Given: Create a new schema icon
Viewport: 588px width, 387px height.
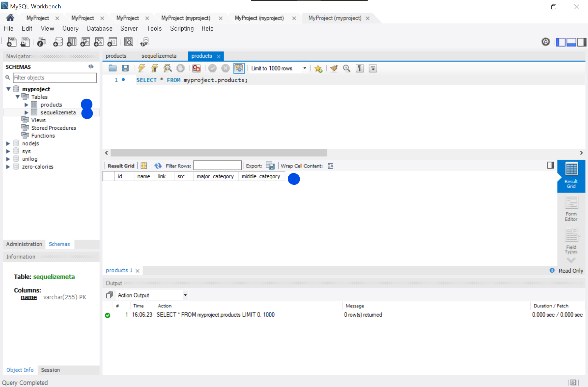Looking at the screenshot, I should pyautogui.click(x=58, y=42).
